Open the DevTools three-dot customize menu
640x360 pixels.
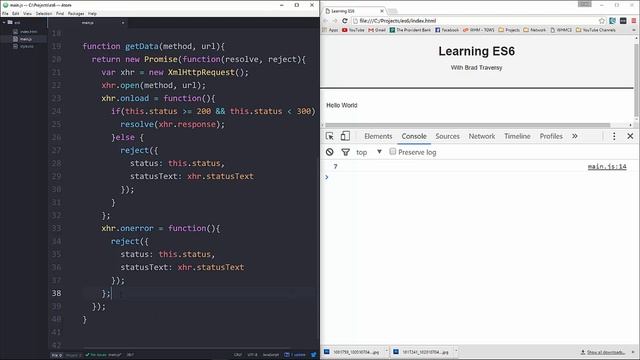tap(614, 136)
